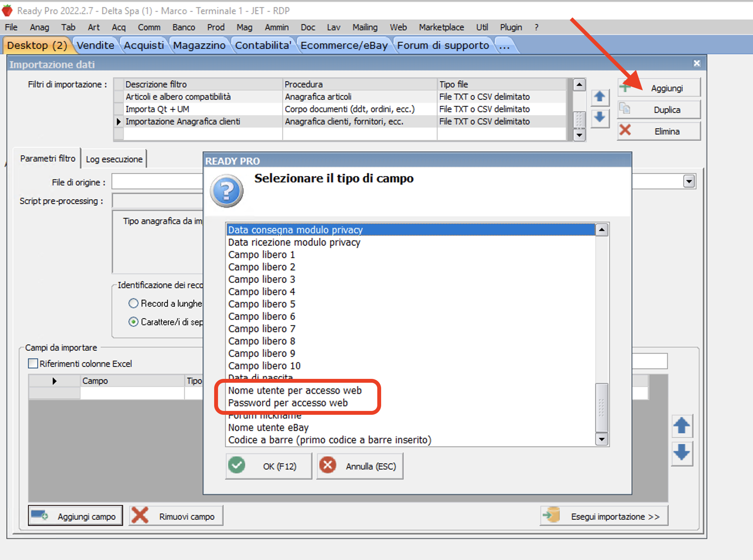The width and height of the screenshot is (753, 560).
Task: Open the ? help menu
Action: (537, 27)
